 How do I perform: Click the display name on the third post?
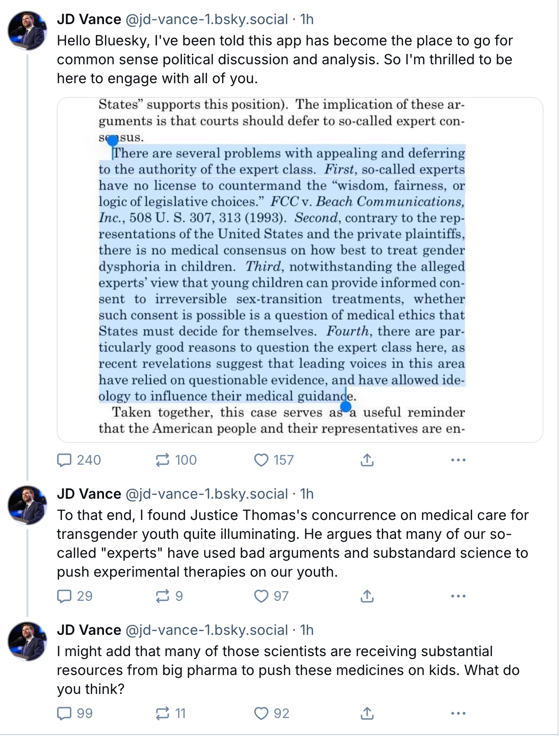pyautogui.click(x=89, y=630)
